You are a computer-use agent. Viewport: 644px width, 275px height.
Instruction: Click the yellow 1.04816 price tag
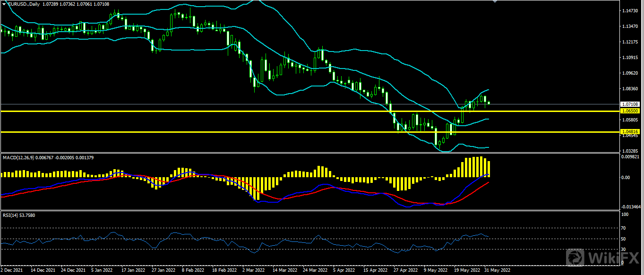(630, 132)
